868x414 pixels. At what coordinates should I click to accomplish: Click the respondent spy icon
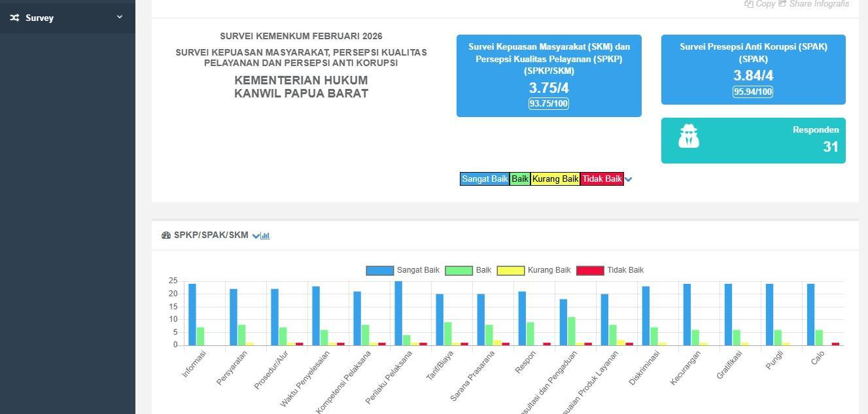(688, 137)
